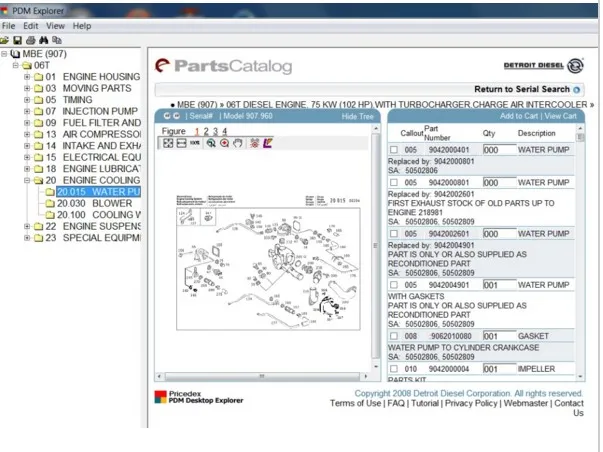Expand 03 MOVING PARTS node

point(27,88)
